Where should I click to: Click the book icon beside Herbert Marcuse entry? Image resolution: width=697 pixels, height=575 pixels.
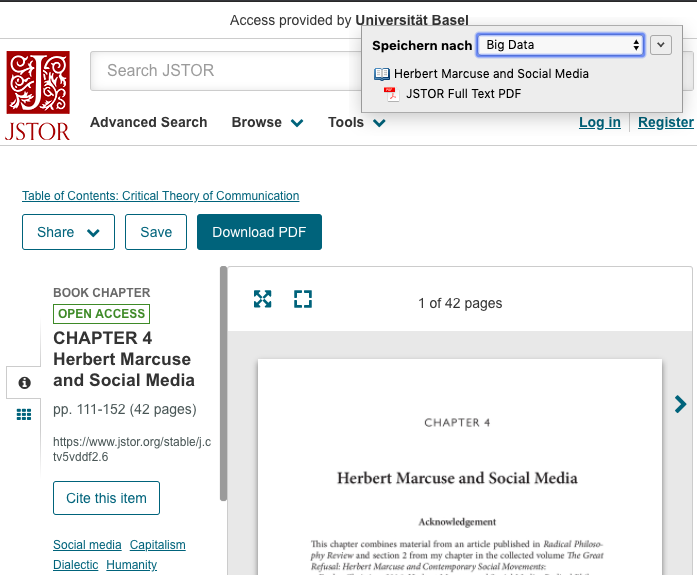pos(381,74)
